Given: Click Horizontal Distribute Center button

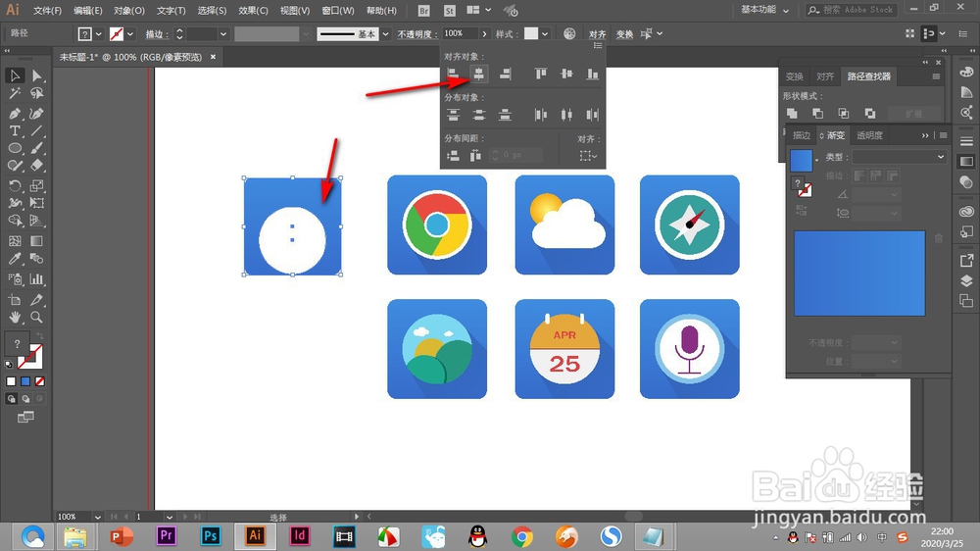Looking at the screenshot, I should point(566,115).
